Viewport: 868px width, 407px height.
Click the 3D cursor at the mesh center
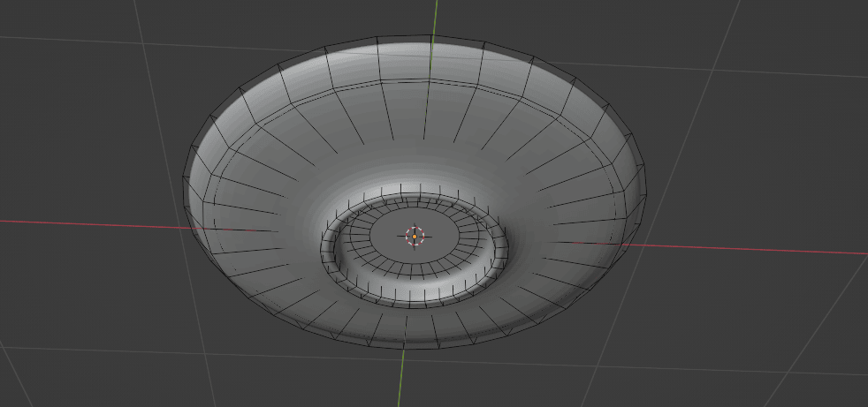(x=415, y=236)
